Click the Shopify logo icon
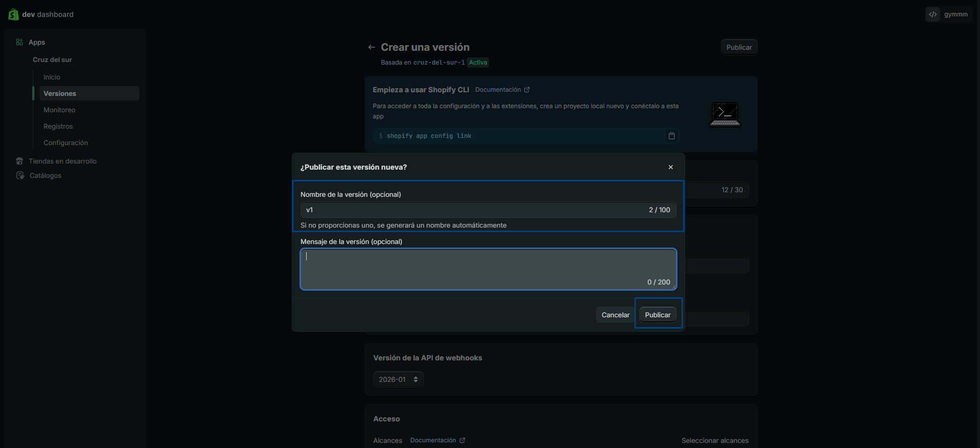The width and height of the screenshot is (980, 448). pyautogui.click(x=13, y=14)
